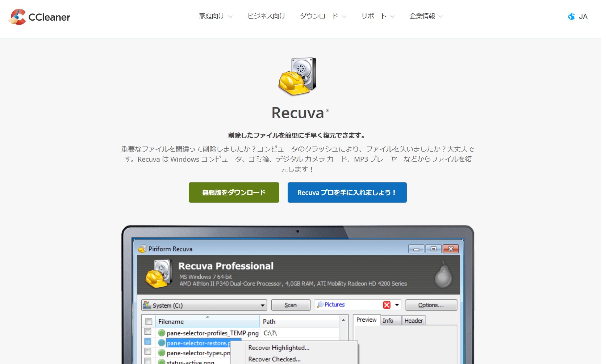Click the red X in Pictures filter
The height and width of the screenshot is (364, 601).
coord(387,305)
